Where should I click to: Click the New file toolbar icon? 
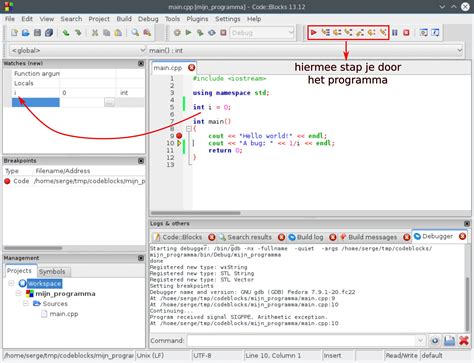pyautogui.click(x=14, y=33)
